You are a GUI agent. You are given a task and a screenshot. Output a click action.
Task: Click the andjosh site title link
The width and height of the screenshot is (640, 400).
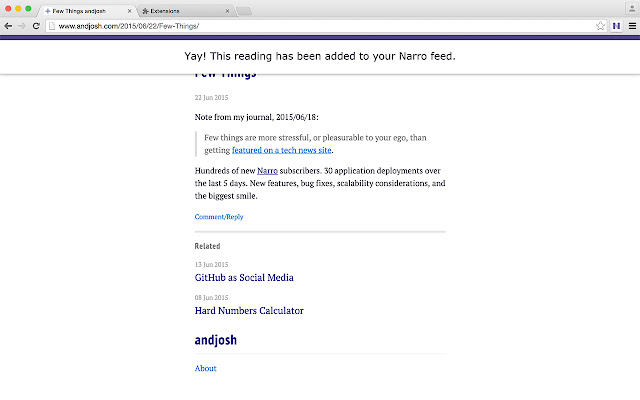pyautogui.click(x=216, y=340)
